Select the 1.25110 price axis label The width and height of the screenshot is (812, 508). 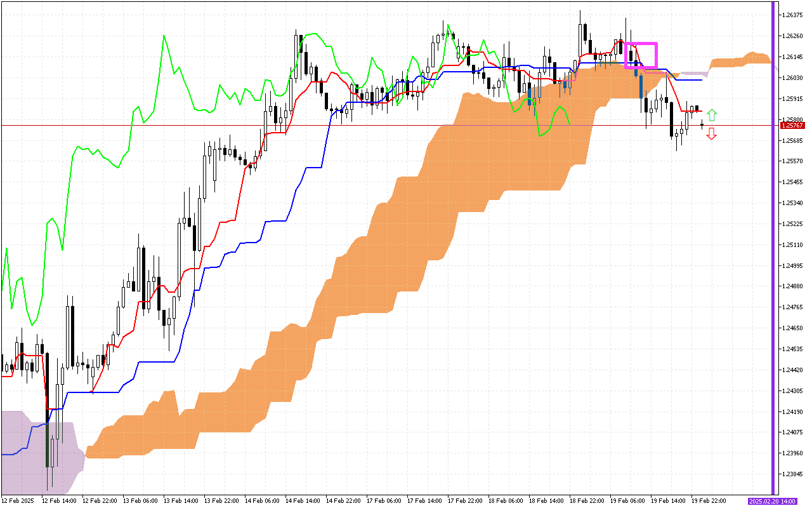point(793,244)
